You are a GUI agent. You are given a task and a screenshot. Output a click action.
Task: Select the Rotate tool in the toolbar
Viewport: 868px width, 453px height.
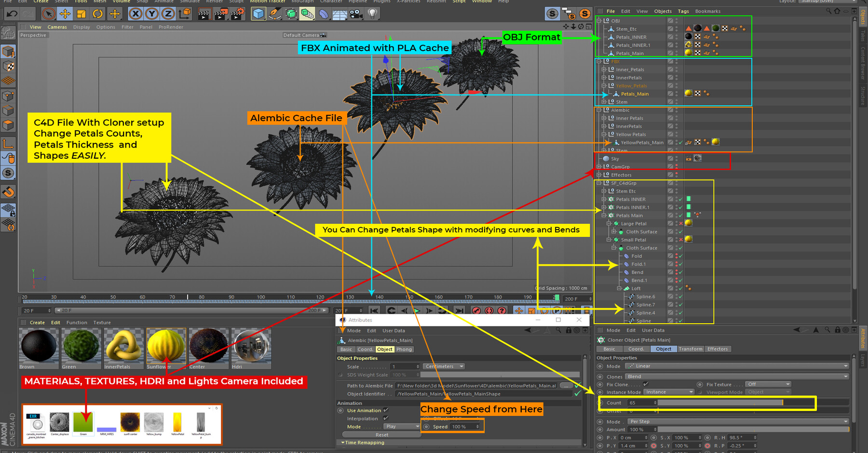(x=98, y=14)
